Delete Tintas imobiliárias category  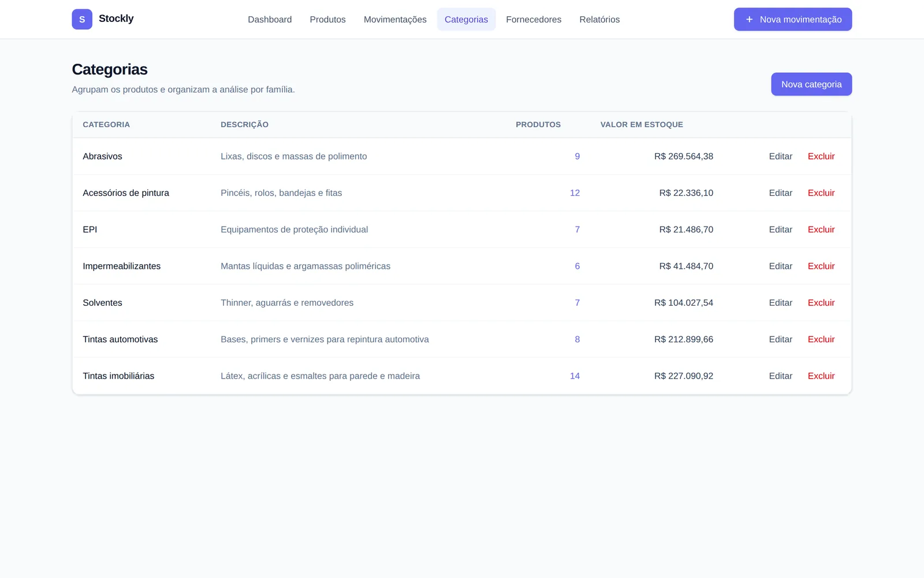click(x=821, y=376)
